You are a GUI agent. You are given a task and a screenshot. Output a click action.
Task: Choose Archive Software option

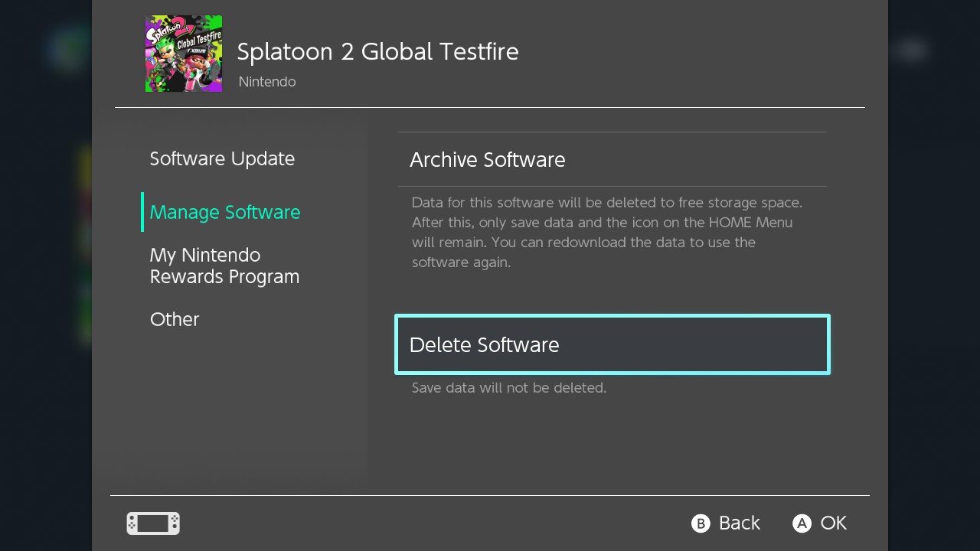[488, 160]
